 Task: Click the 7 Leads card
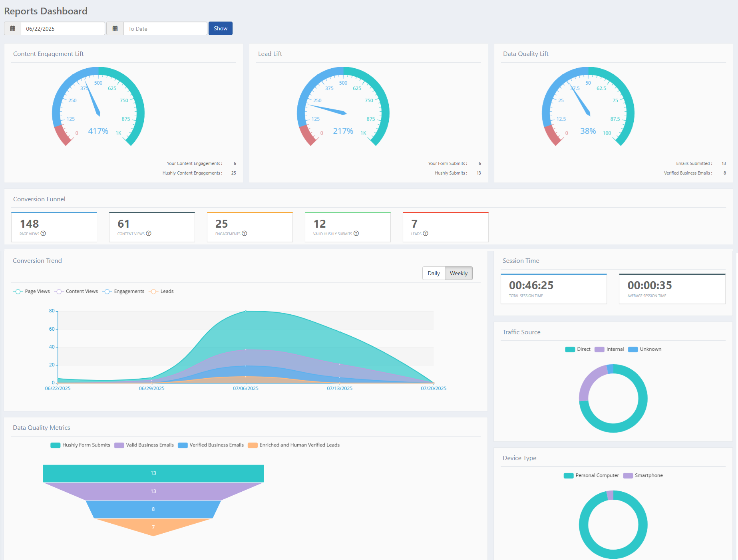point(446,227)
